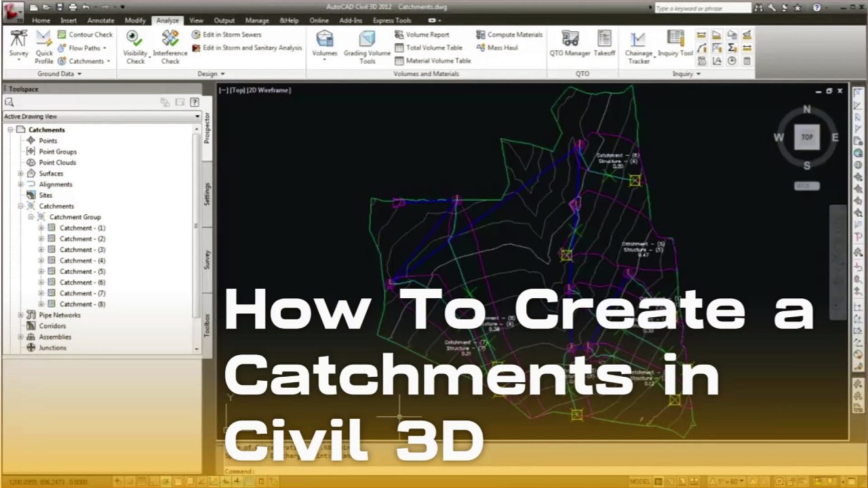The width and height of the screenshot is (868, 488).
Task: Click the Print icon in quick access toolbar
Action: [x=73, y=7]
